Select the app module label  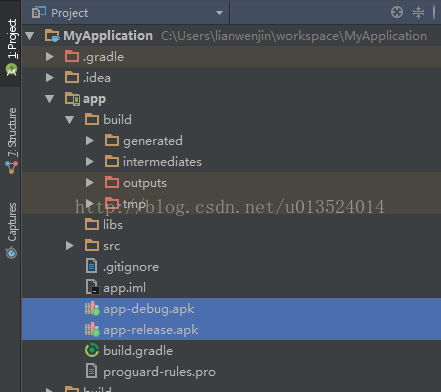[x=94, y=99]
